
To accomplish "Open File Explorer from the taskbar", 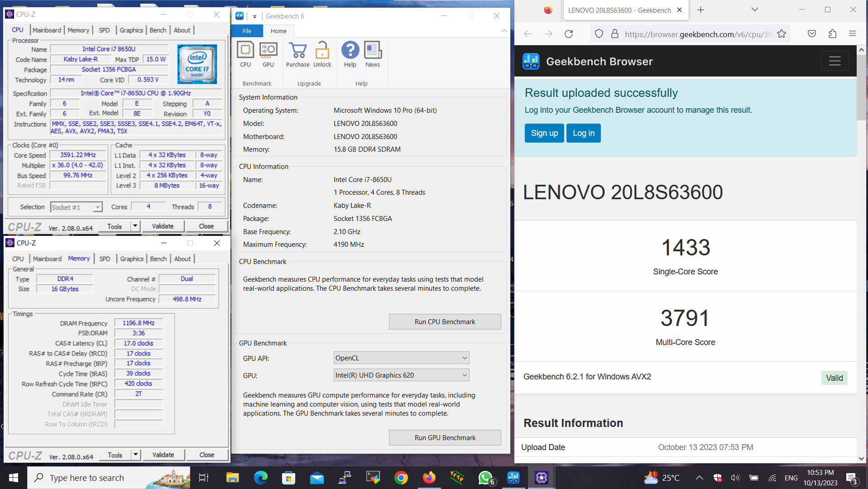I will pyautogui.click(x=232, y=478).
